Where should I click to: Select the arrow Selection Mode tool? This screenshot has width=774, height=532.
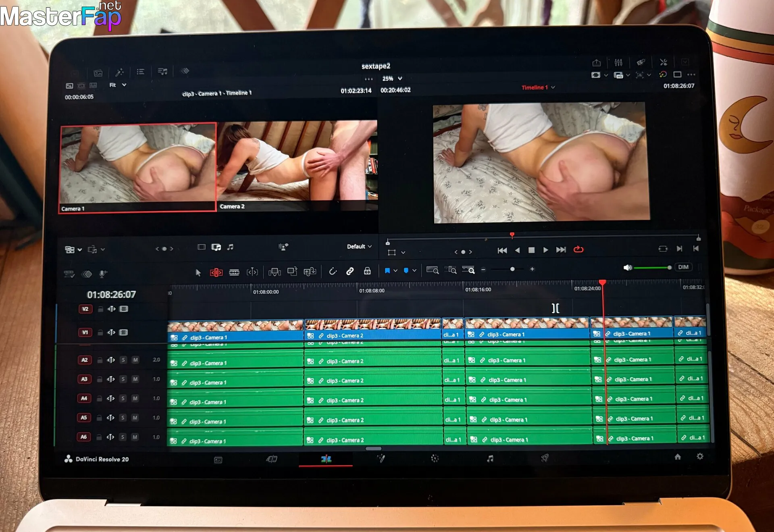(x=198, y=273)
